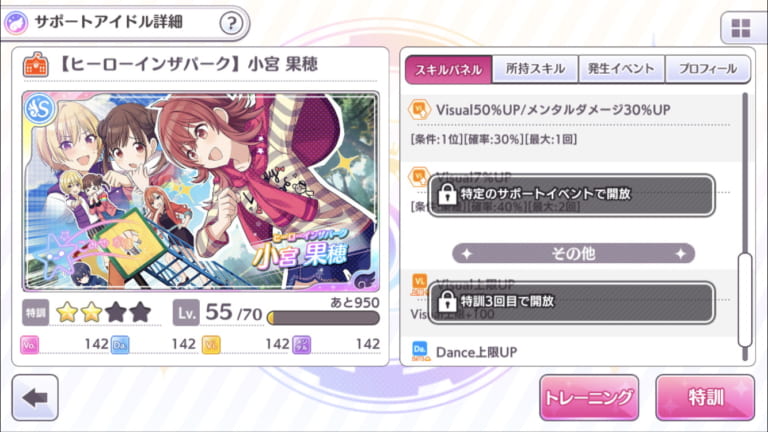Show the プロフィール tab
This screenshot has width=768, height=432.
pyautogui.click(x=708, y=69)
